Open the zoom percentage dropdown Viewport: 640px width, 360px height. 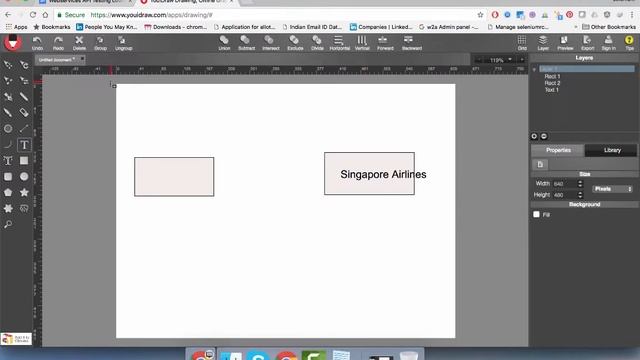[x=510, y=60]
